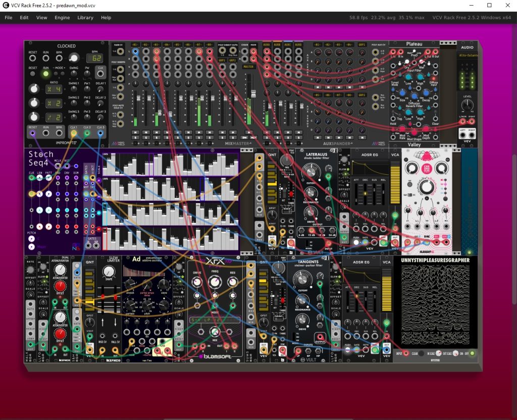Click the Clocked CLK 2 output jack

tap(87, 133)
